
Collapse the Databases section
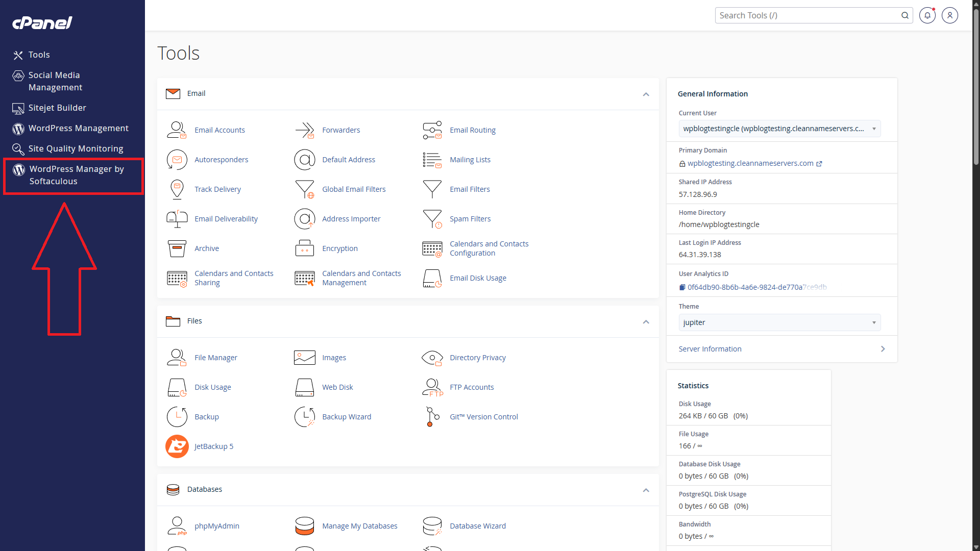click(646, 490)
